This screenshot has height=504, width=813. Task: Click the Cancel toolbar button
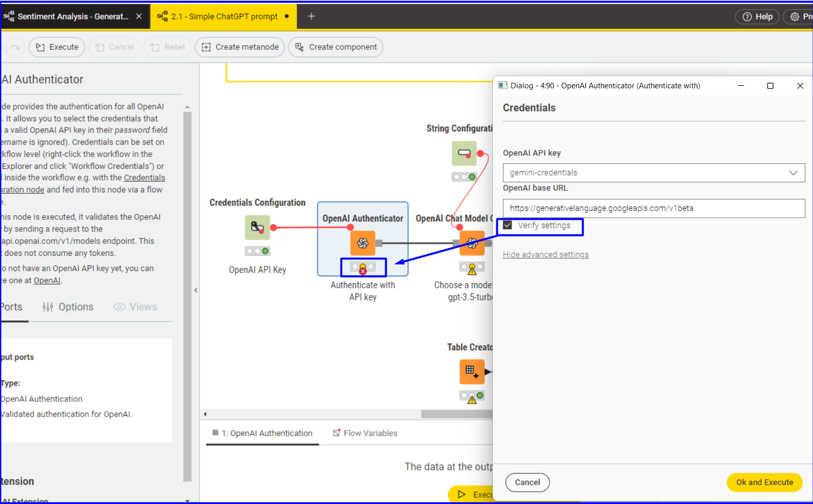114,47
